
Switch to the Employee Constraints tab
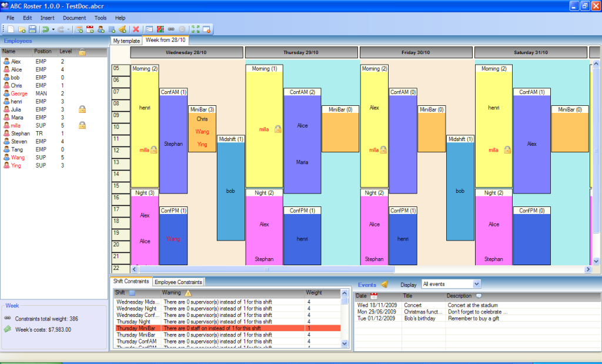pyautogui.click(x=178, y=282)
